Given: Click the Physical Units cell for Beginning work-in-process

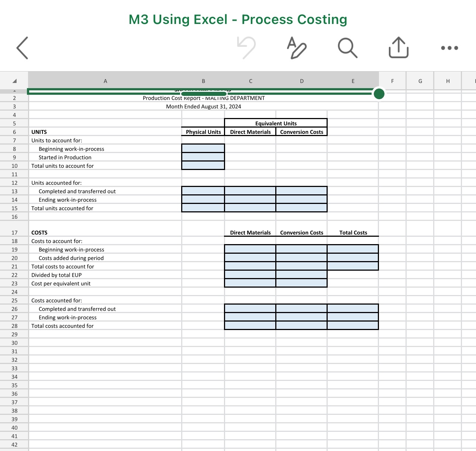Looking at the screenshot, I should click(203, 149).
